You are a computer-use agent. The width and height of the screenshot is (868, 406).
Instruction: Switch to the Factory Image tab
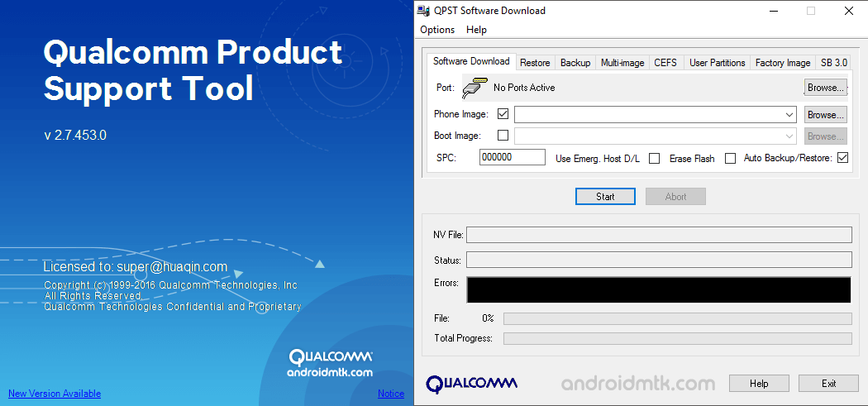[782, 63]
